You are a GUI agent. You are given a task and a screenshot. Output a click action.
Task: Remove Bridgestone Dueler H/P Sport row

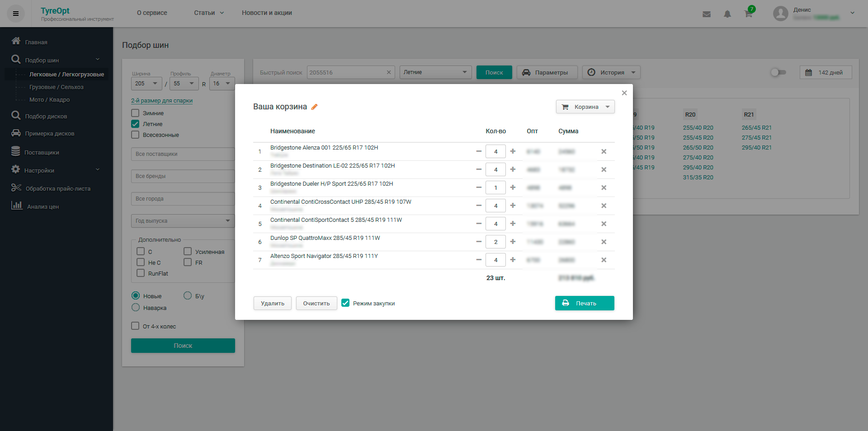tap(604, 187)
